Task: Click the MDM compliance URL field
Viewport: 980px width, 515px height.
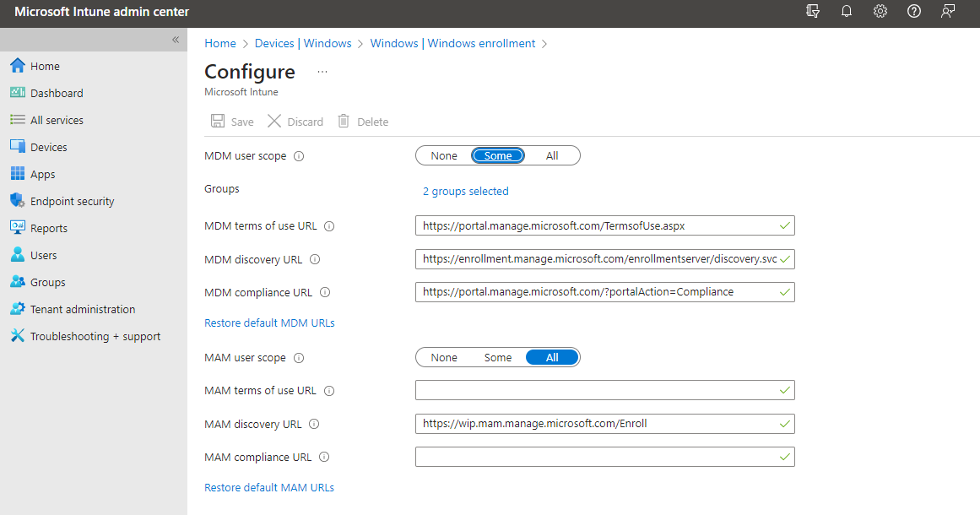Action: [604, 292]
